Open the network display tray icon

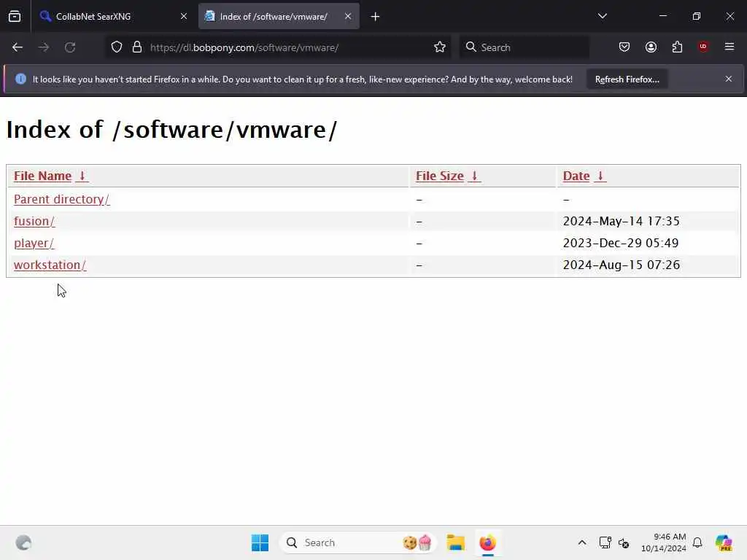[605, 542]
